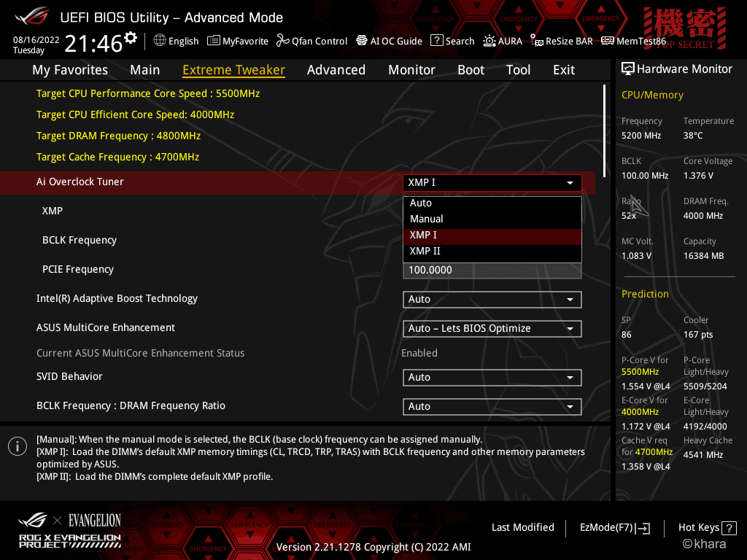This screenshot has height=560, width=747.
Task: Select the Extreme Tweaker tab
Action: click(234, 70)
